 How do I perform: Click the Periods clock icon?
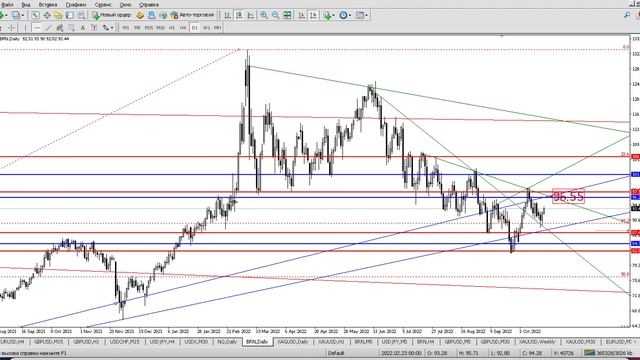click(343, 15)
